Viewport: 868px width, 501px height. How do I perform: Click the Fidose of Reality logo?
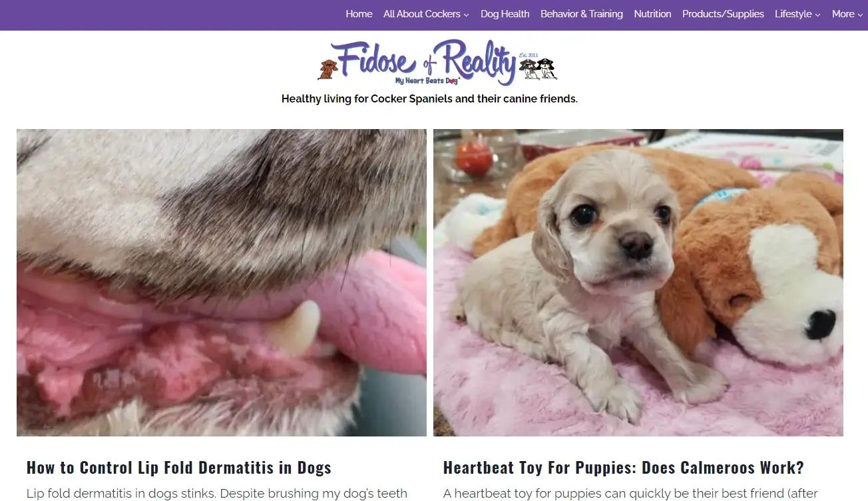point(437,63)
